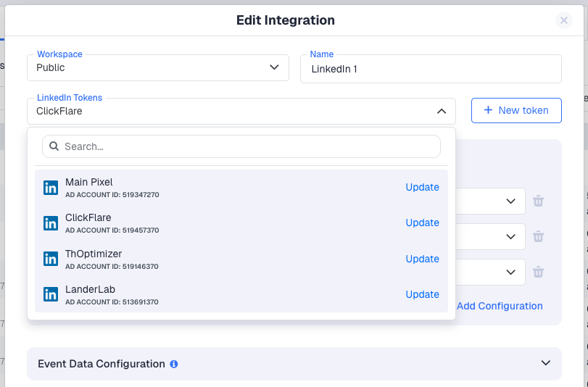Open the Workspace dropdown
Image resolution: width=588 pixels, height=387 pixels.
pyautogui.click(x=157, y=68)
